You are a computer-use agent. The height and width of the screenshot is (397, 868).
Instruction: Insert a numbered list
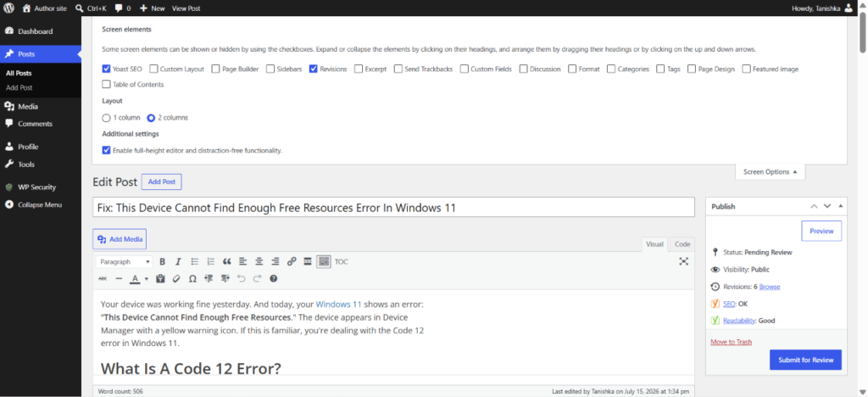tap(210, 262)
